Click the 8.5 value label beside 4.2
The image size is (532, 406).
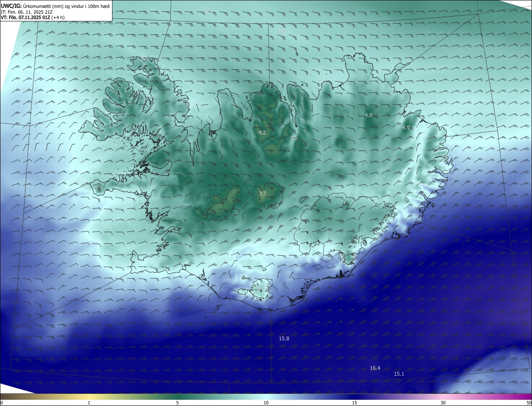coord(294,137)
